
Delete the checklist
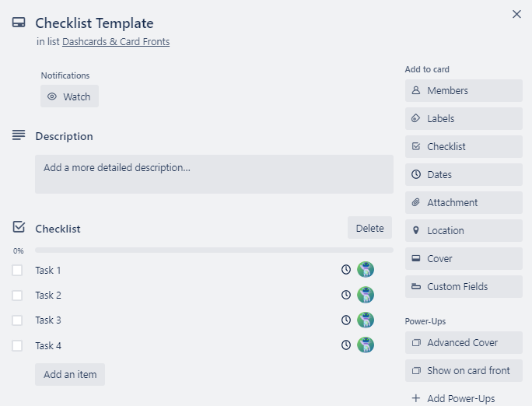[369, 228]
